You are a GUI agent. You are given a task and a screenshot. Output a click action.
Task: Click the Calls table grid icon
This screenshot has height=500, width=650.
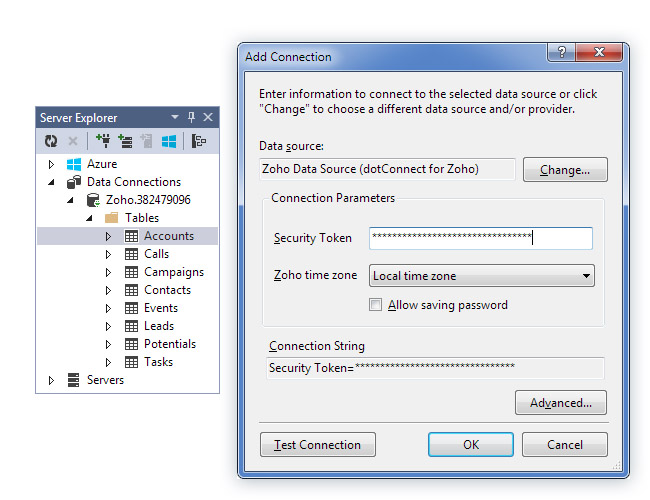pyautogui.click(x=131, y=254)
